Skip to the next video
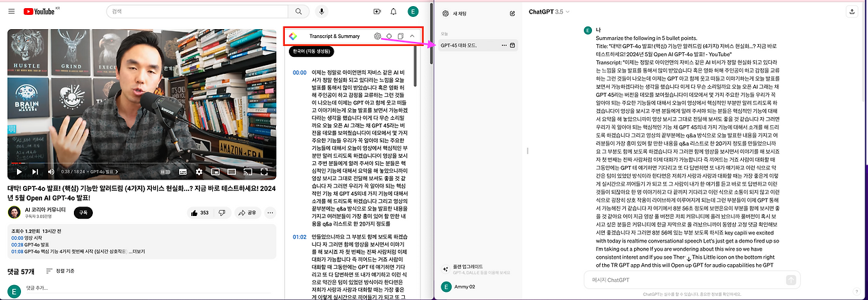 coord(35,172)
